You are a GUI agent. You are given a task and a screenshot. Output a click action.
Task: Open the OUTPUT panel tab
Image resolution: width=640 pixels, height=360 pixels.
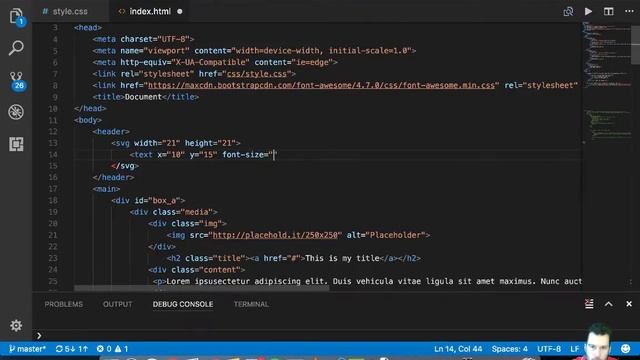tap(118, 304)
